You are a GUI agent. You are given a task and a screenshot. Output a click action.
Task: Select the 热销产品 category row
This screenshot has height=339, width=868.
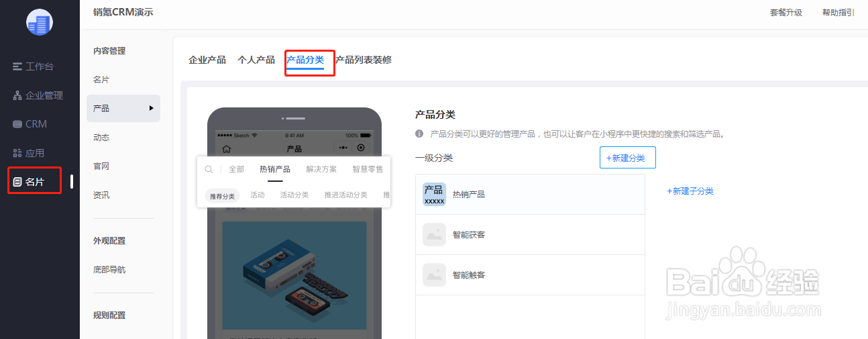(530, 194)
